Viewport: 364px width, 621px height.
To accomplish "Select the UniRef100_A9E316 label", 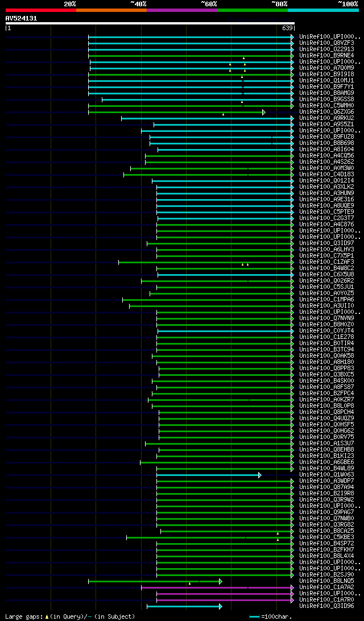I will point(327,199).
